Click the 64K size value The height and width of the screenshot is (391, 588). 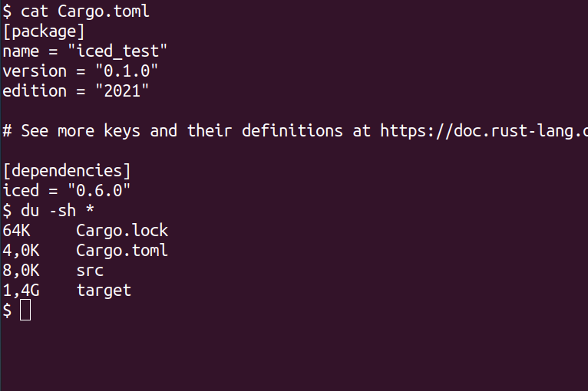pyautogui.click(x=16, y=230)
